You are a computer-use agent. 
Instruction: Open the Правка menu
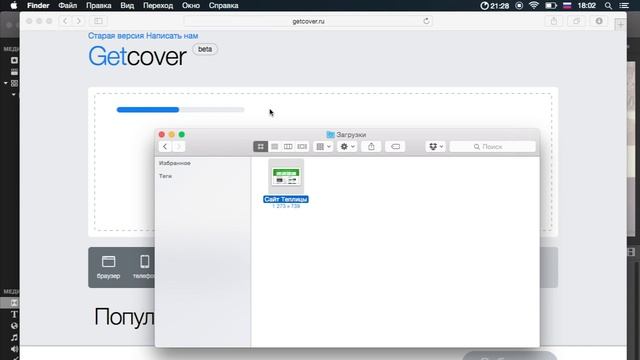pyautogui.click(x=98, y=6)
